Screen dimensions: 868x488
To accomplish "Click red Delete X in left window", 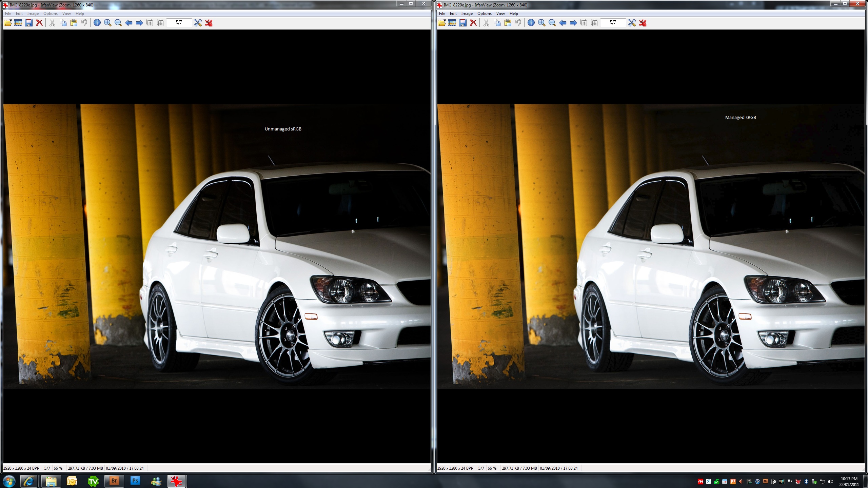I will coord(39,23).
